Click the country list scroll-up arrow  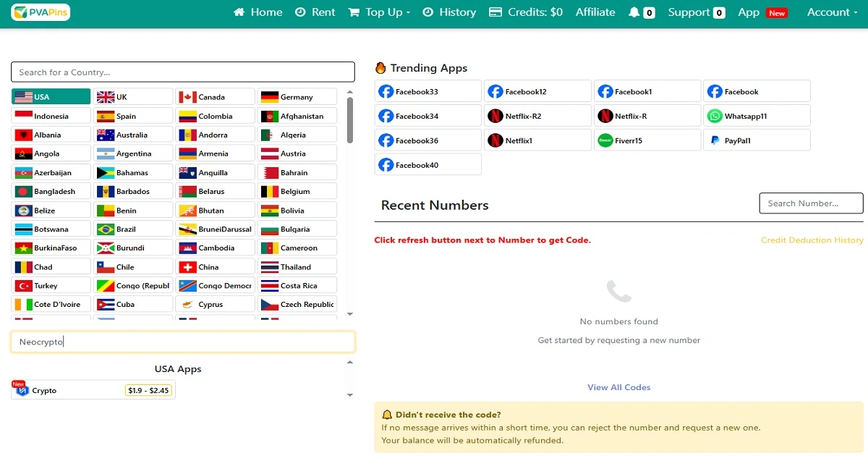pos(350,93)
